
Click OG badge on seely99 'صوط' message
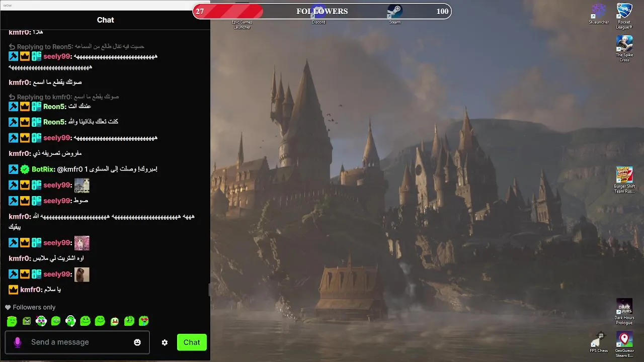click(36, 201)
